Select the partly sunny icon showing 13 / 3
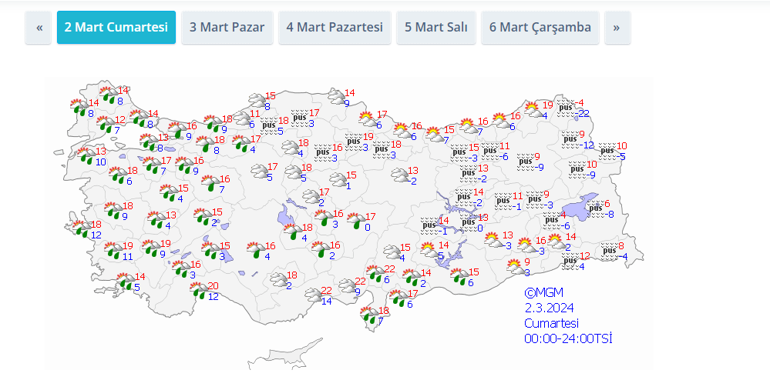This screenshot has height=380, width=770. pyautogui.click(x=493, y=240)
